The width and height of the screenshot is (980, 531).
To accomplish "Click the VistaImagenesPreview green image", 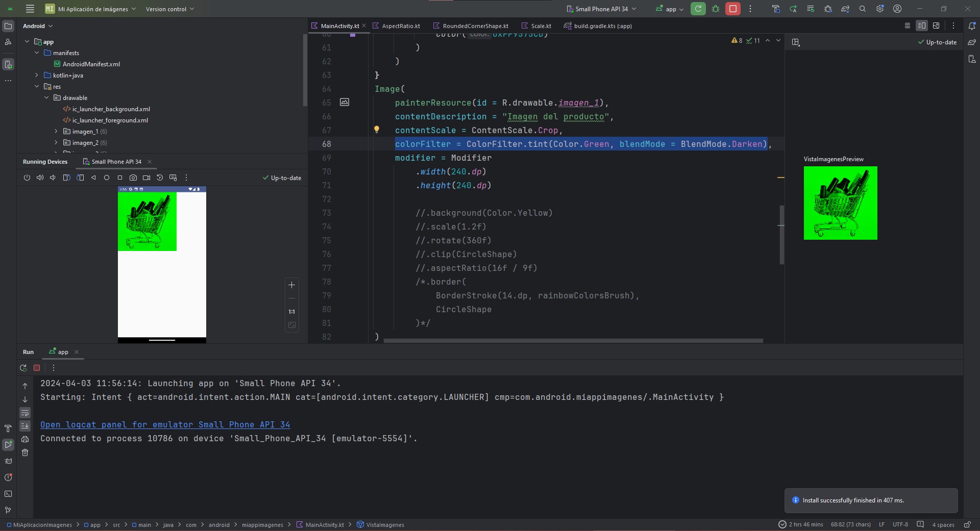I will click(840, 203).
